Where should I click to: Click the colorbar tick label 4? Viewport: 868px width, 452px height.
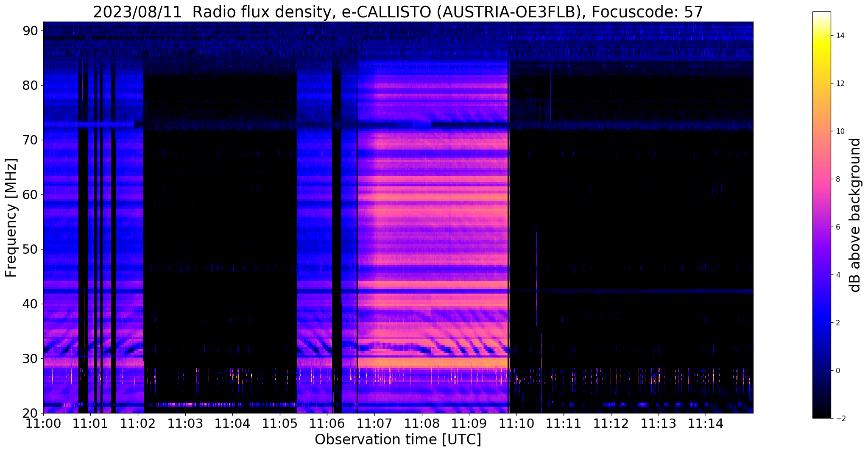(x=837, y=275)
